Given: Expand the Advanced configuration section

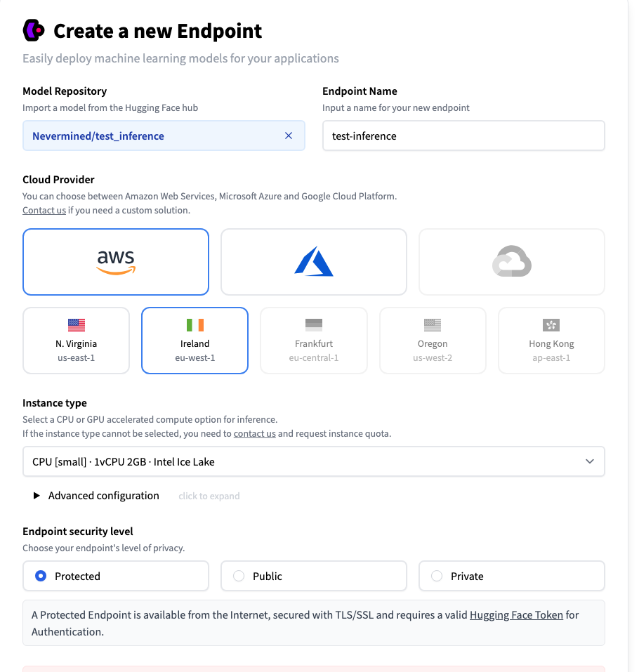Looking at the screenshot, I should [x=96, y=495].
